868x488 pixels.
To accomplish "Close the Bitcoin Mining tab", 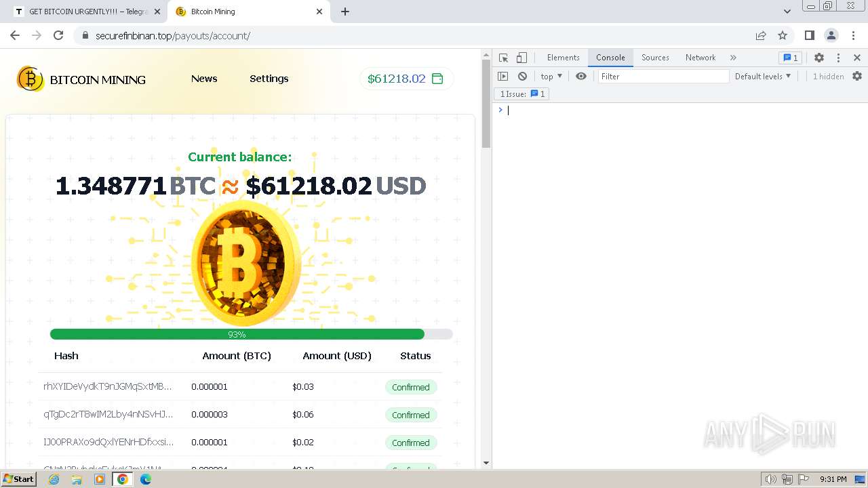I will pyautogui.click(x=319, y=12).
